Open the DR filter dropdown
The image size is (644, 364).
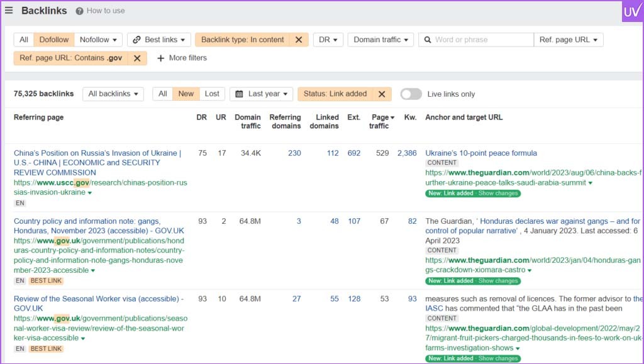coord(328,40)
